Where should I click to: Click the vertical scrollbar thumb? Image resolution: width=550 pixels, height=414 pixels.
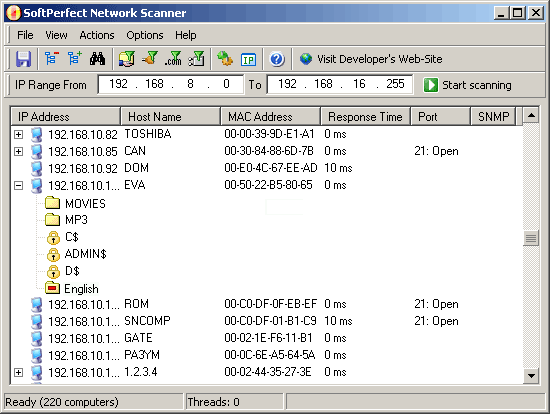coord(531,239)
